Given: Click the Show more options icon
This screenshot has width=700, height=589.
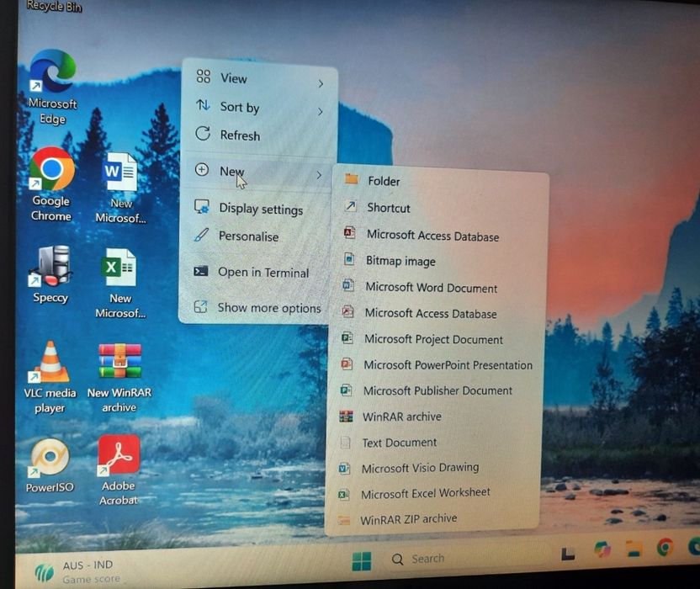Looking at the screenshot, I should (200, 306).
